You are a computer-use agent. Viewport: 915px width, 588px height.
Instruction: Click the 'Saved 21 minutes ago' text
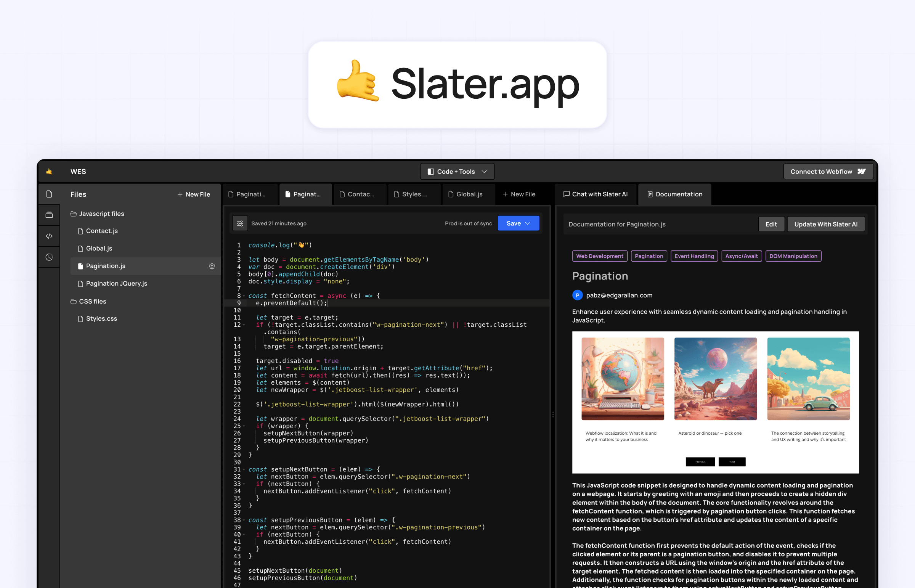(279, 223)
